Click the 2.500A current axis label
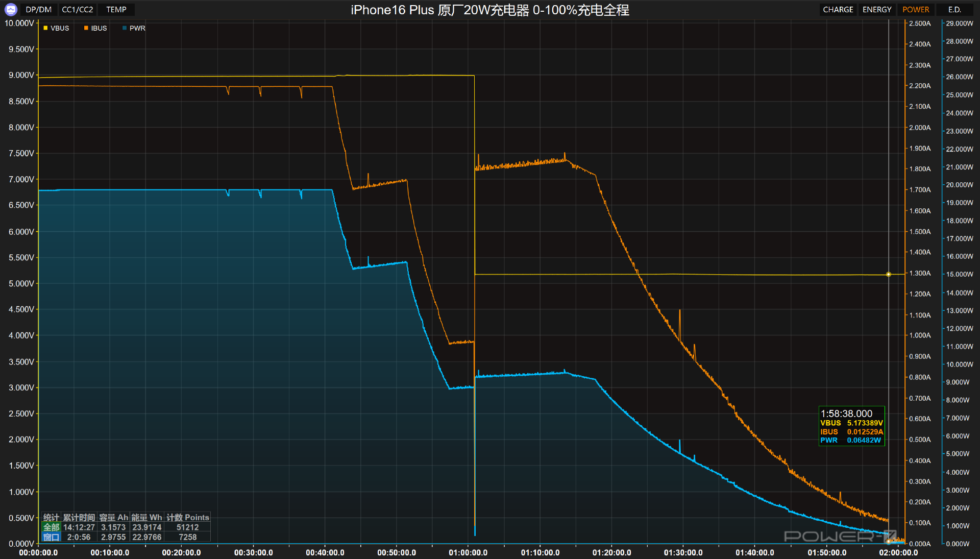 tap(920, 23)
